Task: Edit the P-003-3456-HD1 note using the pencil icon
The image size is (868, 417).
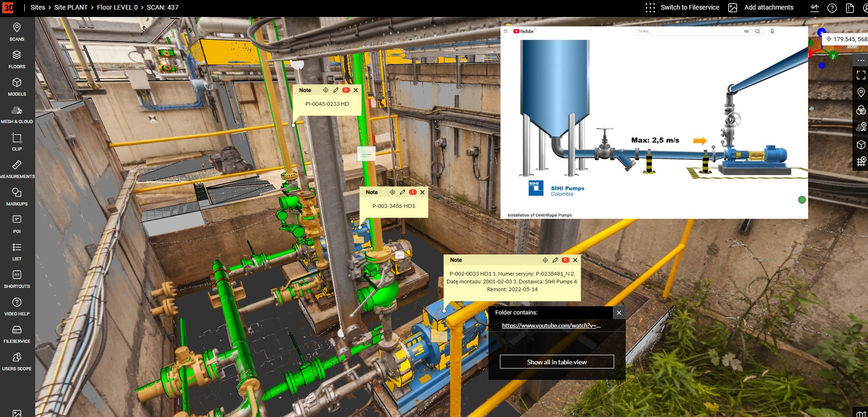Action: pos(402,192)
